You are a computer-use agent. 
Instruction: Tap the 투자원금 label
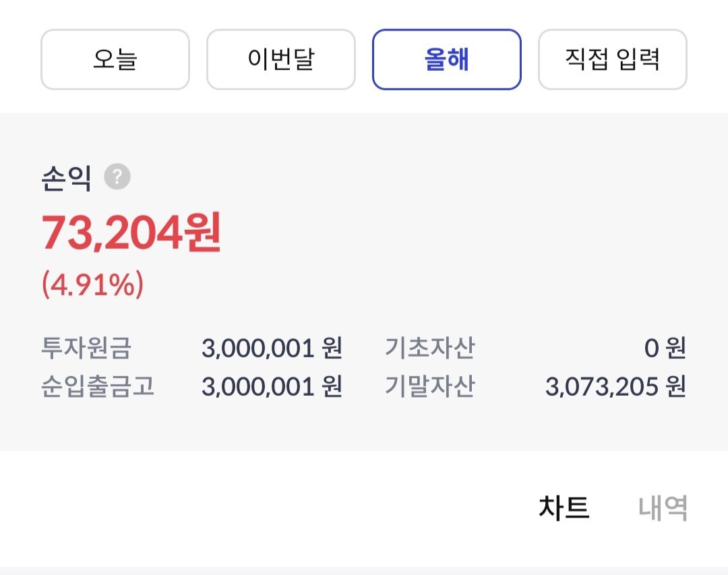point(86,349)
